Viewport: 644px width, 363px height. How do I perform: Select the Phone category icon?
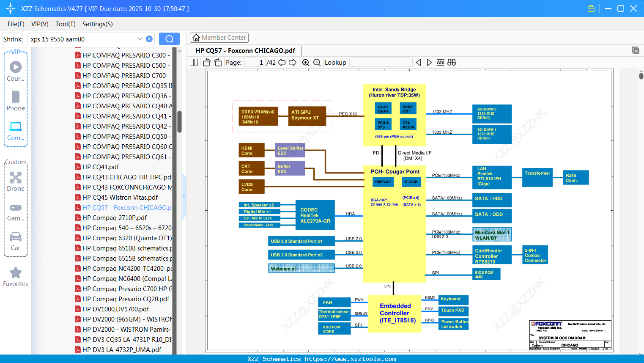[16, 101]
